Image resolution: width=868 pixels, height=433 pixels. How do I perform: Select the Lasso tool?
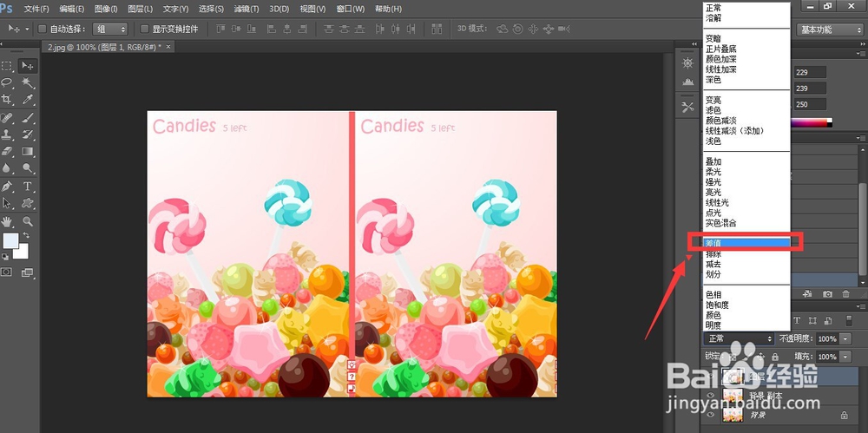7,83
